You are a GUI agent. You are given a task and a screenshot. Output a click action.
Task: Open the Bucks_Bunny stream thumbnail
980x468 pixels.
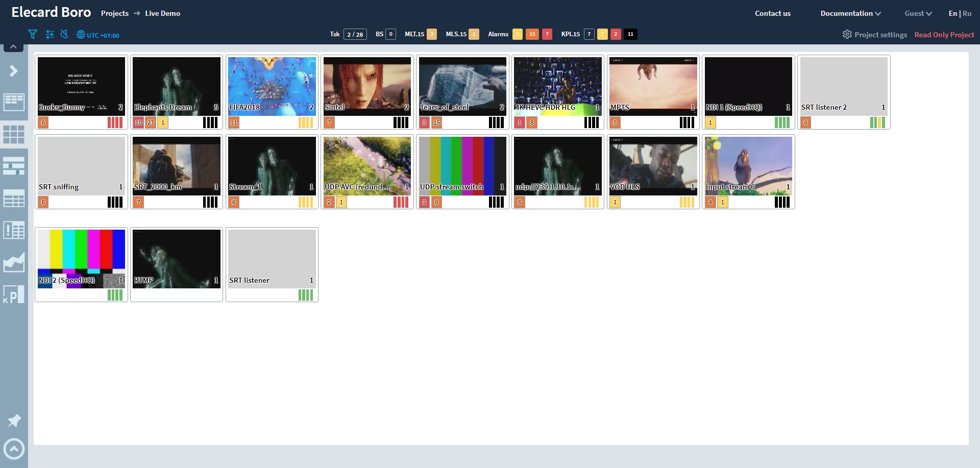(x=81, y=86)
